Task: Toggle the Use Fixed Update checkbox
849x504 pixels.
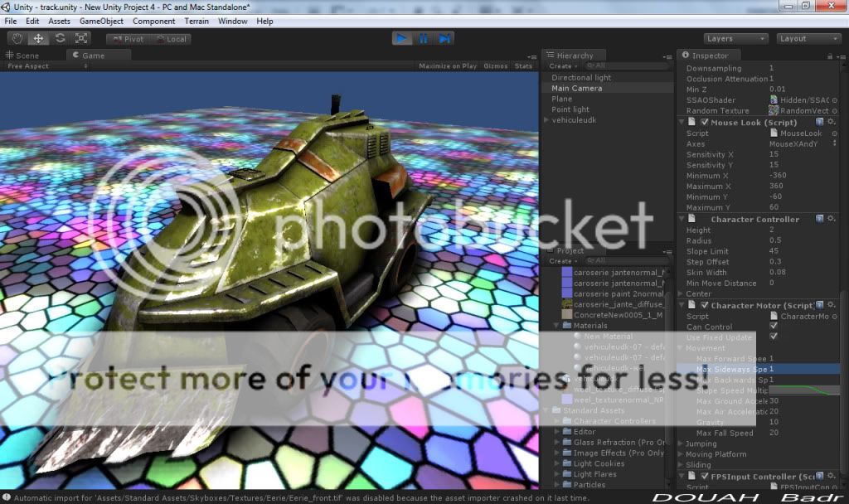Action: [x=774, y=337]
